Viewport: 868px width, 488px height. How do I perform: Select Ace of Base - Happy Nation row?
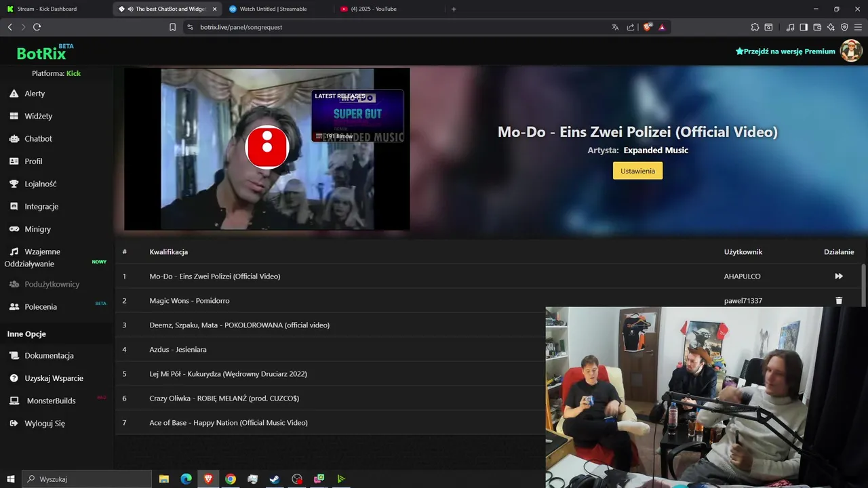click(x=330, y=422)
